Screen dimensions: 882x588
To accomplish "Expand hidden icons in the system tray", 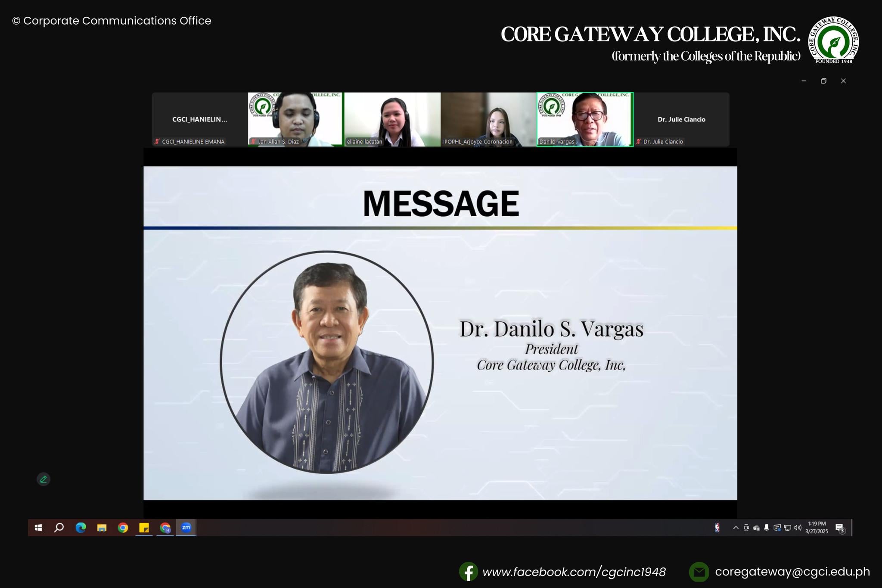I will (736, 527).
